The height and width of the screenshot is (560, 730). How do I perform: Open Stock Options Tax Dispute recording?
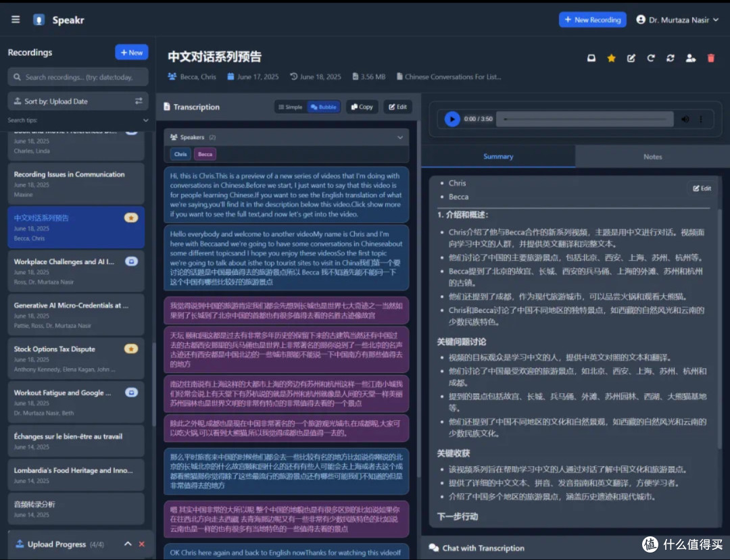(76, 358)
